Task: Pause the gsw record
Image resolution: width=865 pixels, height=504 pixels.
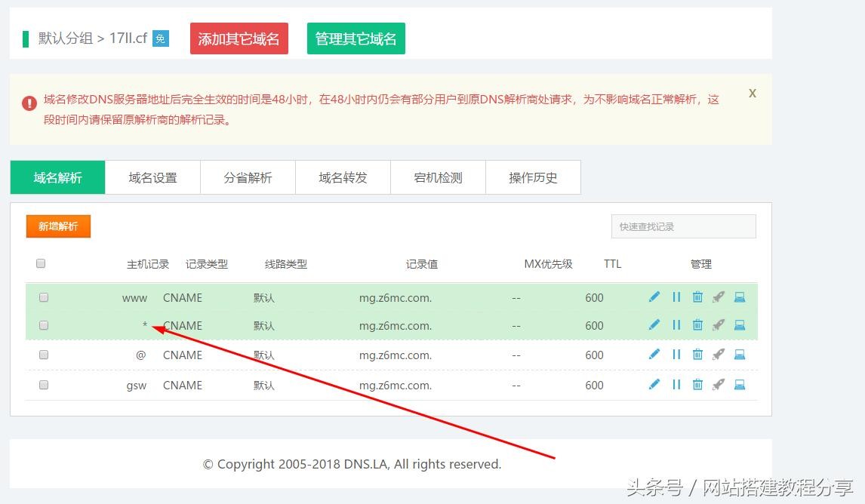Action: click(x=676, y=385)
